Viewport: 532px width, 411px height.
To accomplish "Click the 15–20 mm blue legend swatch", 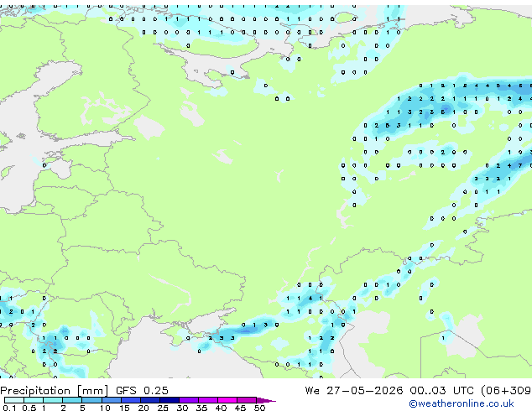I will (x=131, y=400).
